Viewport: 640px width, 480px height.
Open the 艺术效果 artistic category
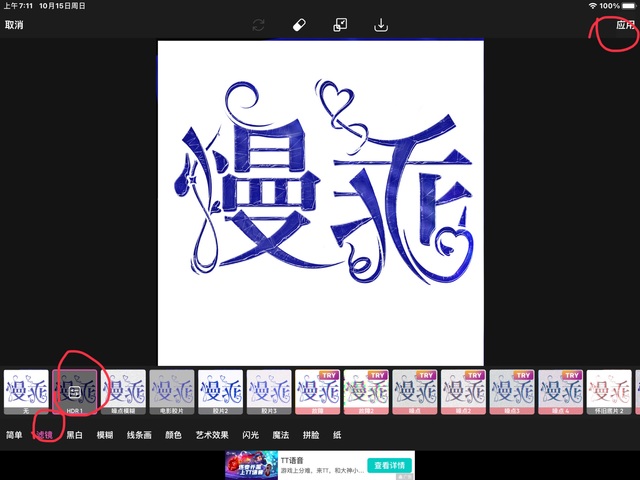click(x=211, y=435)
